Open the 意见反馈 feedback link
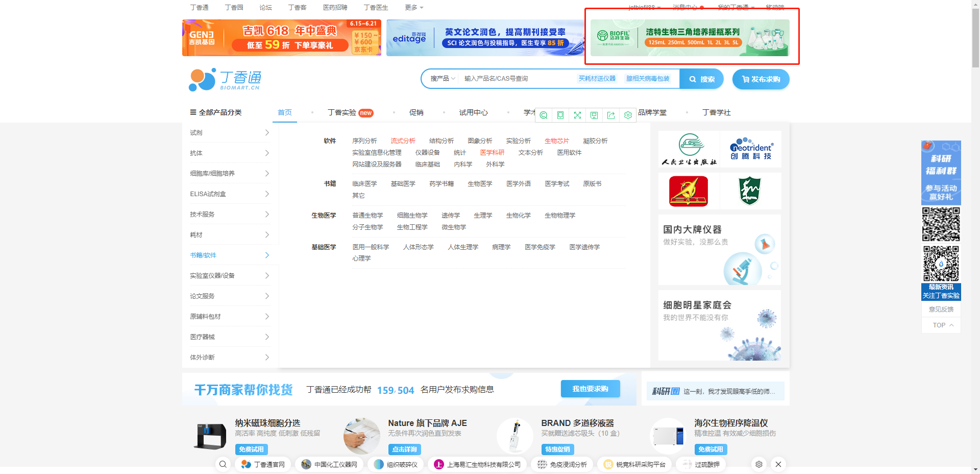The image size is (980, 474). click(x=941, y=309)
